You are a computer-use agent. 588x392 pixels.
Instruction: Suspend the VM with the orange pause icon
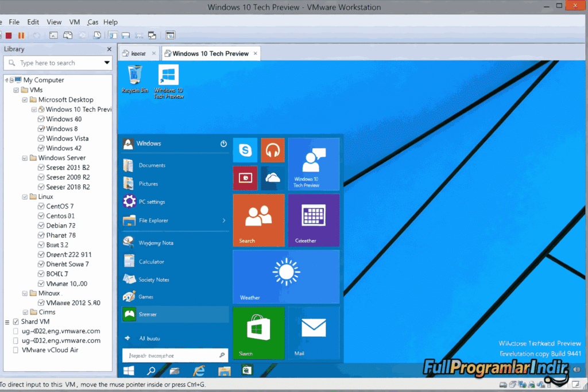[21, 35]
